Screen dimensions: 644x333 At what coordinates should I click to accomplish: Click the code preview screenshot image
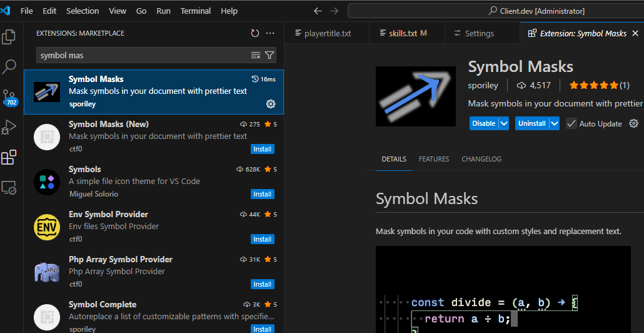tap(503, 290)
